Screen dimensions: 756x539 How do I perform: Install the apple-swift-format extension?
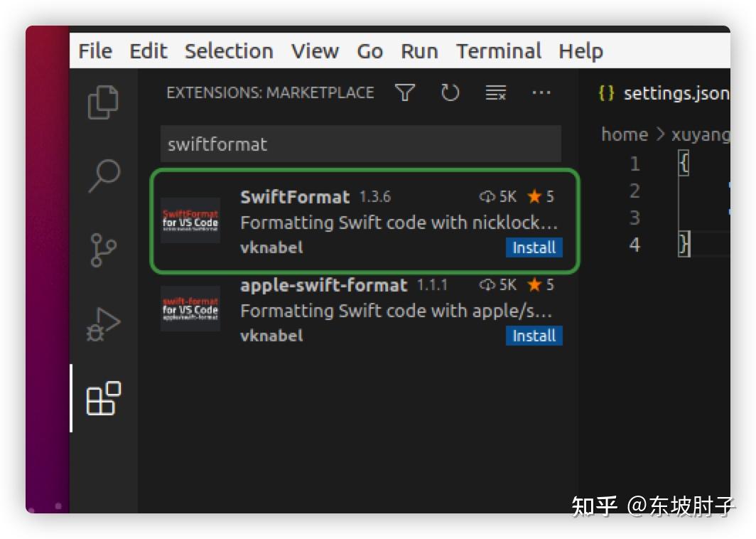pos(534,336)
